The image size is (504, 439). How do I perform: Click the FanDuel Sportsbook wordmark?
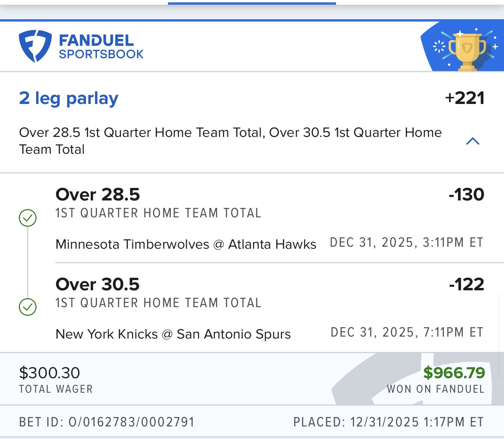pyautogui.click(x=101, y=47)
